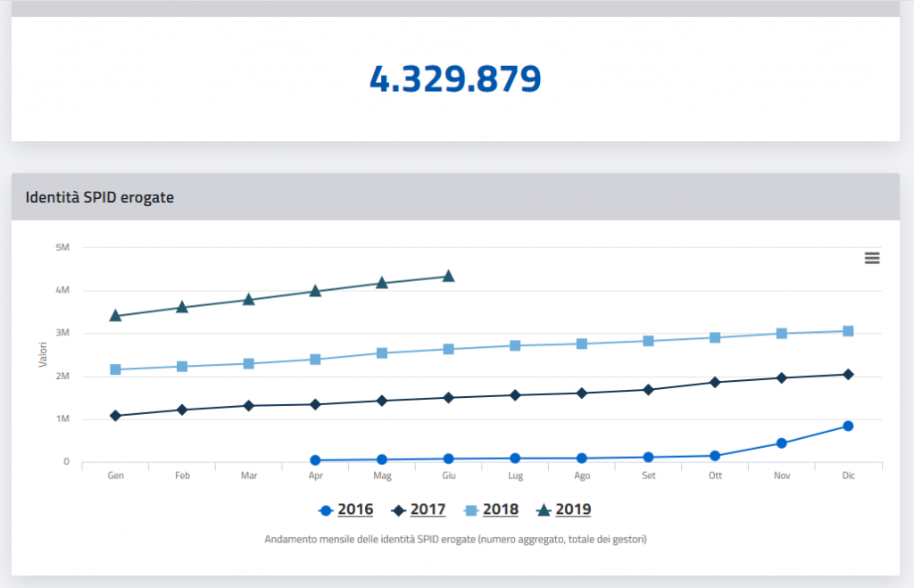Select the 2019 June triangle data point
Screen dimensions: 914x588
[449, 277]
